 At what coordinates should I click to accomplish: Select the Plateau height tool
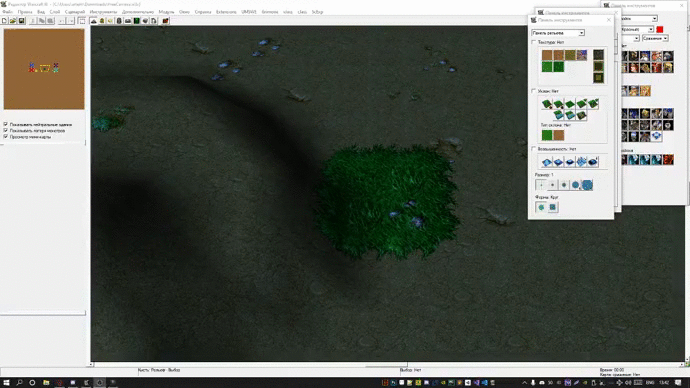point(570,162)
